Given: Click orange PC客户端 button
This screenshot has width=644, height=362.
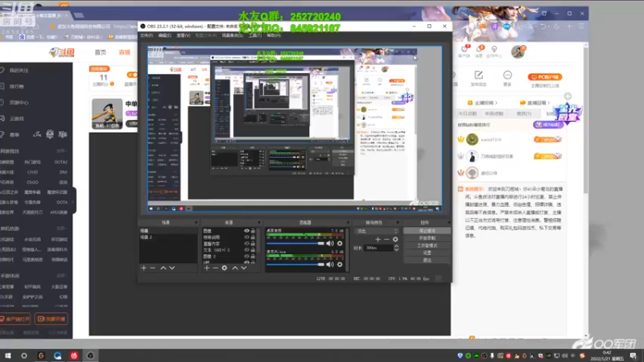Looking at the screenshot, I should (545, 76).
